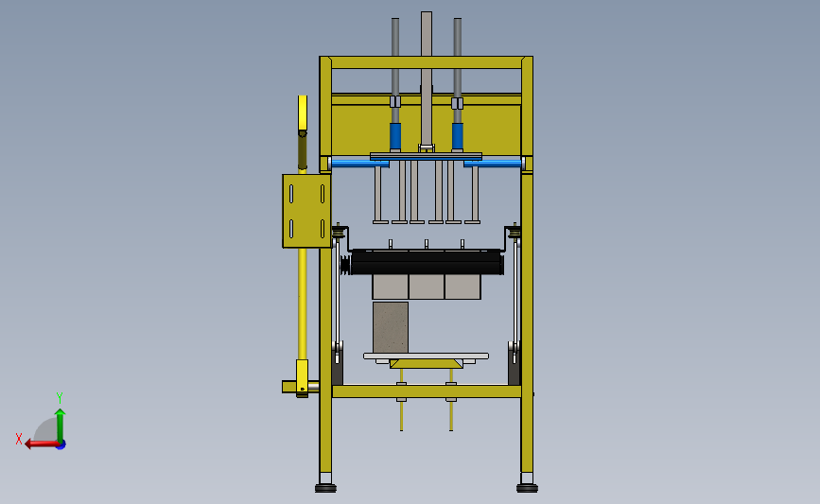The width and height of the screenshot is (820, 504).
Task: Select the tall central rod at the top
Action: click(x=427, y=78)
